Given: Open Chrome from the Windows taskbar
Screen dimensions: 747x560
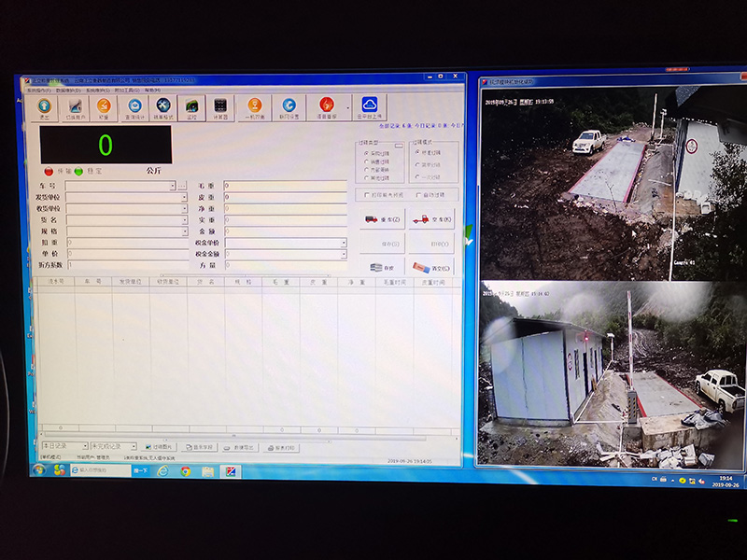Looking at the screenshot, I should click(185, 471).
